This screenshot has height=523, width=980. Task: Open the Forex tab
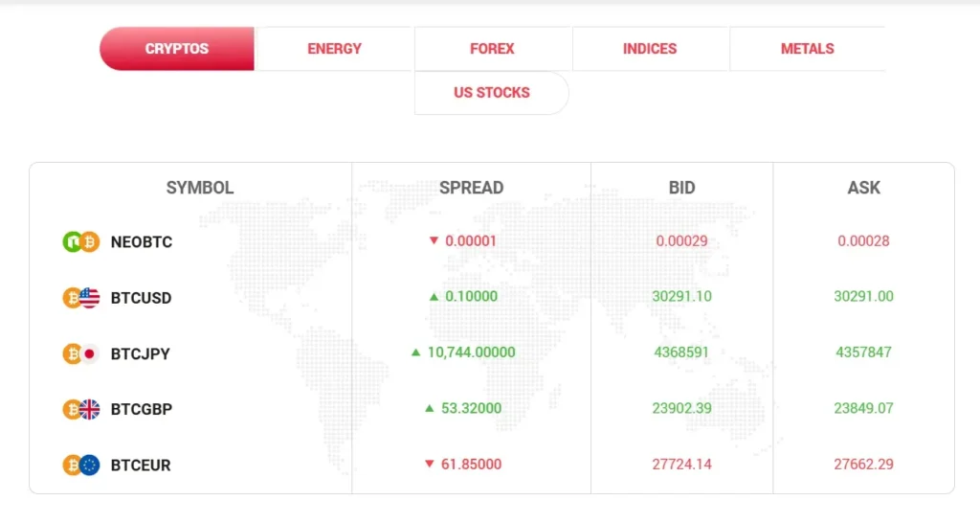point(492,49)
